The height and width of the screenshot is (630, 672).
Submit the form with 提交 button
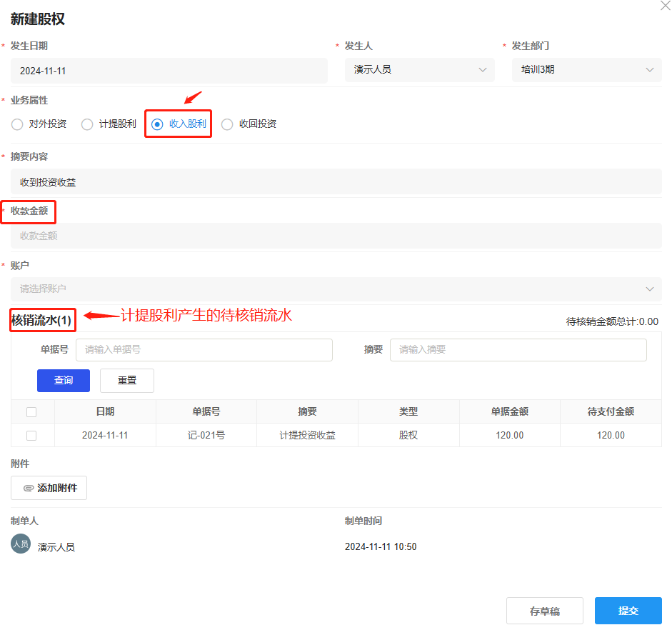pyautogui.click(x=628, y=611)
